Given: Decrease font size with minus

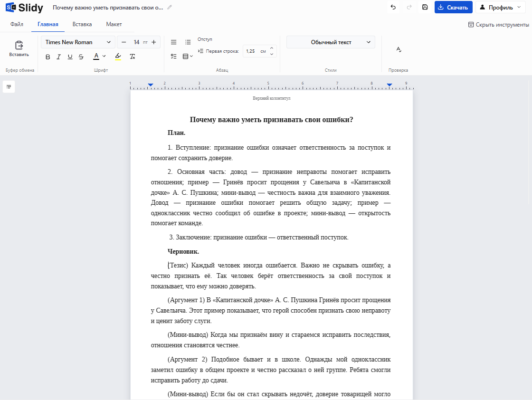Looking at the screenshot, I should [x=124, y=42].
